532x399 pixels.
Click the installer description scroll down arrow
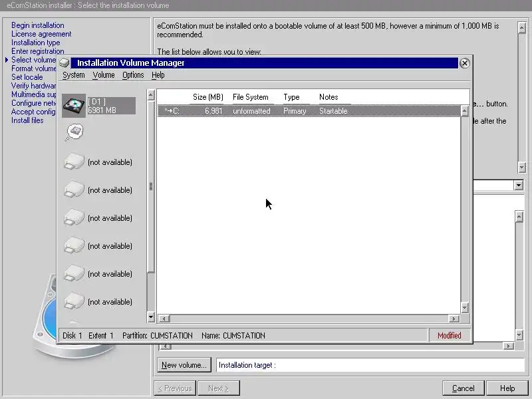click(x=522, y=167)
